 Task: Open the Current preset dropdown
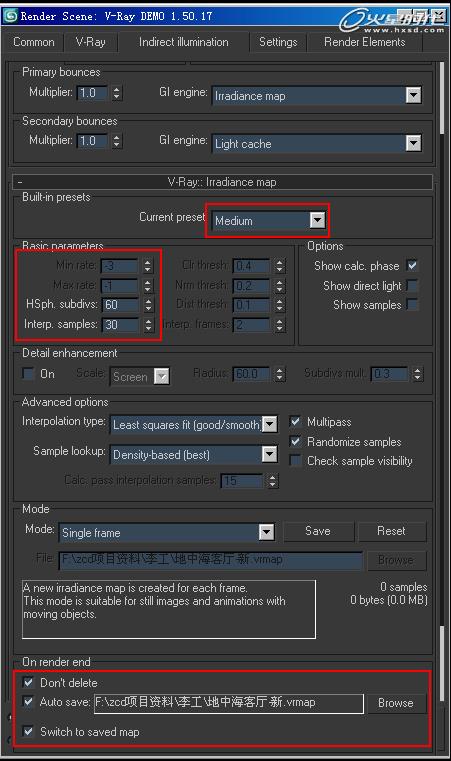pos(268,221)
